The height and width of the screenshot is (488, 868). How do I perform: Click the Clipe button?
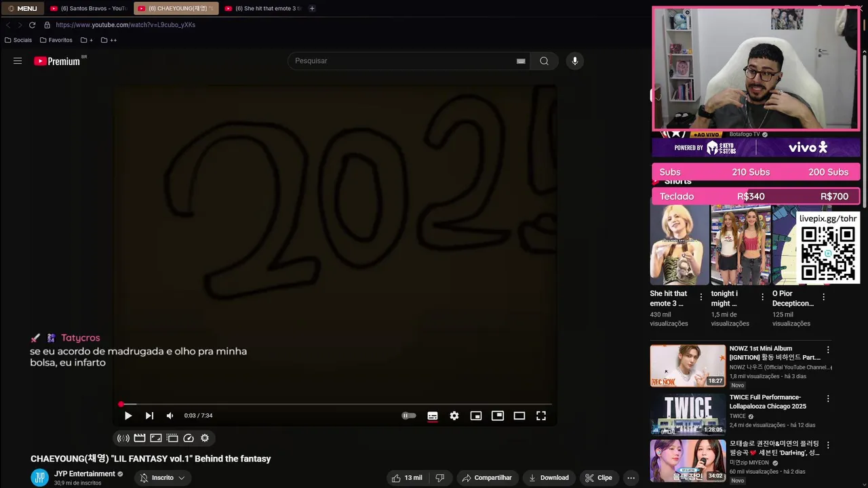pos(599,478)
